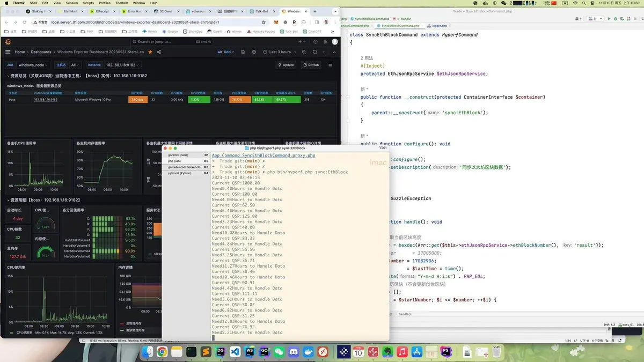Open the Grafana news feed icon

325,41
